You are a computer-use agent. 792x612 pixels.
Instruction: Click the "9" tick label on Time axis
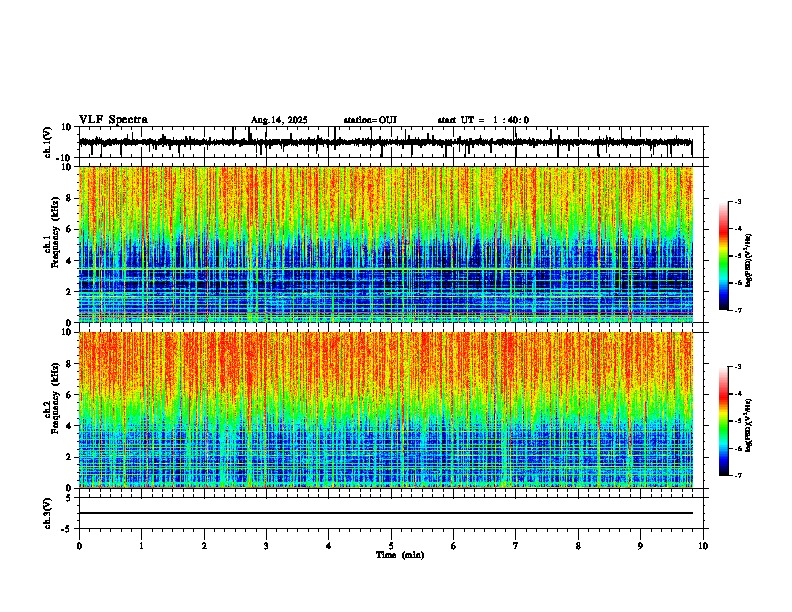(x=640, y=546)
